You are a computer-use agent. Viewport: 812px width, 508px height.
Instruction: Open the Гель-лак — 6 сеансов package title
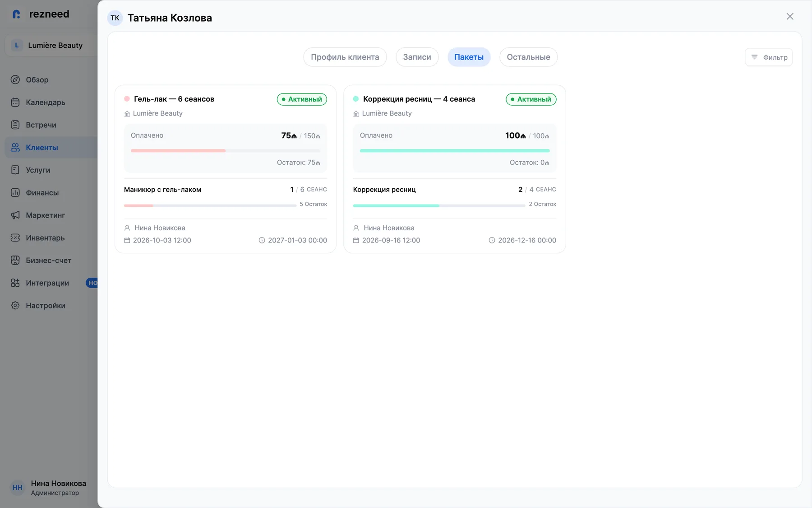click(174, 99)
